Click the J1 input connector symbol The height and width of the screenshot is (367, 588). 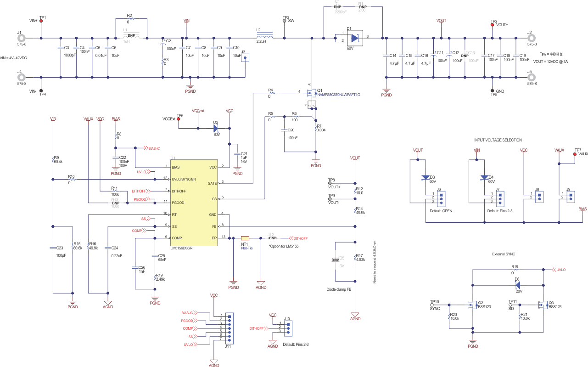(21, 38)
